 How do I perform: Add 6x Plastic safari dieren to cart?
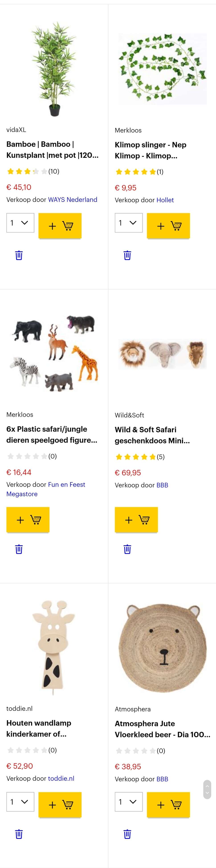point(28,520)
